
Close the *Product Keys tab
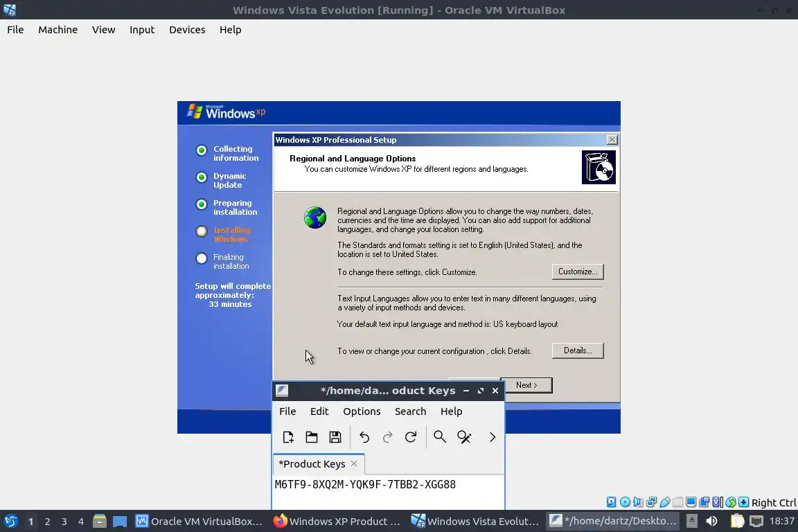(354, 464)
